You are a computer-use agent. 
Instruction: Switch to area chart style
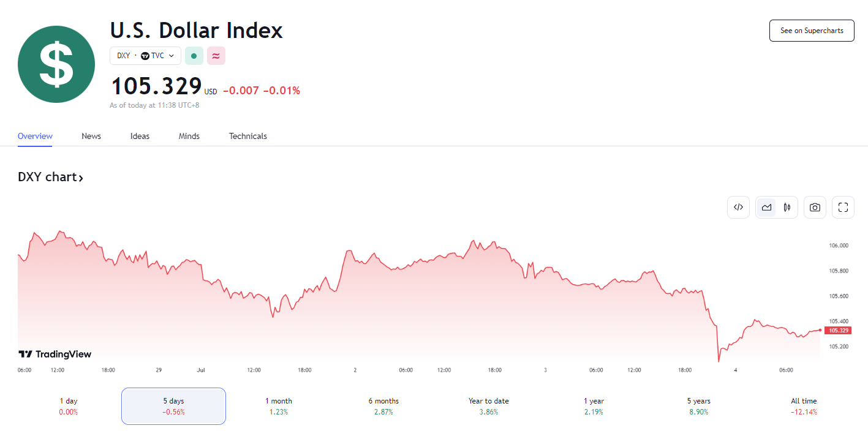tap(766, 207)
